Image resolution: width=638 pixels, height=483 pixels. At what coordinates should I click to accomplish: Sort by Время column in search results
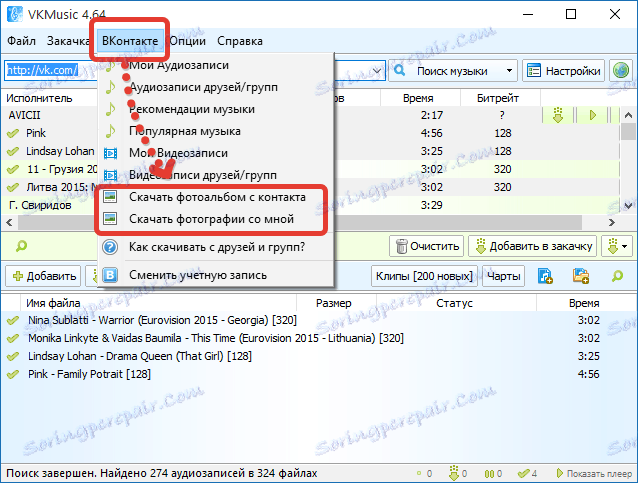(x=418, y=98)
